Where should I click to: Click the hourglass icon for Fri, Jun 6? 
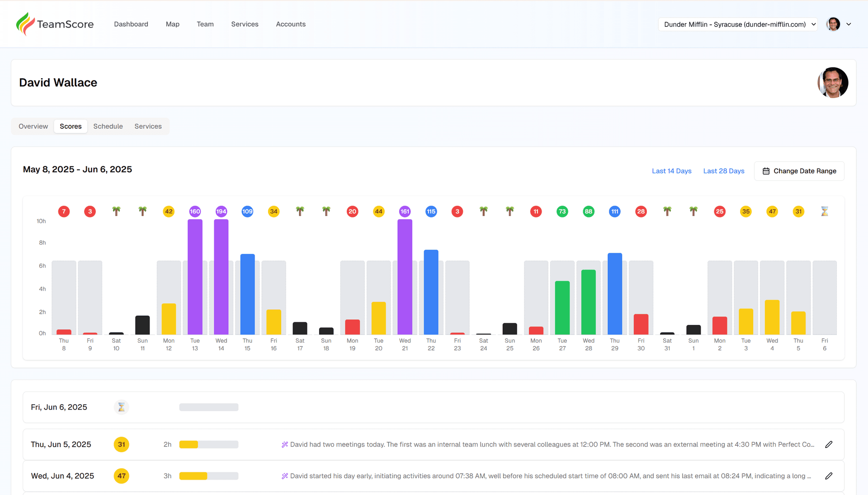pos(121,407)
